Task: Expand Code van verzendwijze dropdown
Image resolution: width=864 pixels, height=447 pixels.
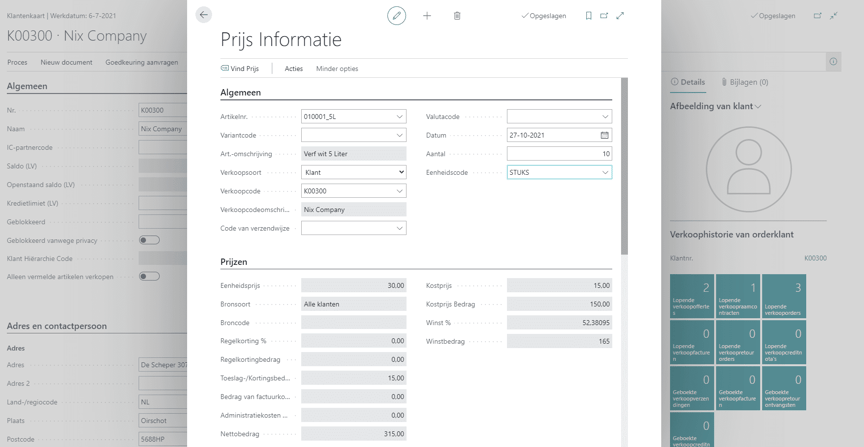Action: pos(399,228)
